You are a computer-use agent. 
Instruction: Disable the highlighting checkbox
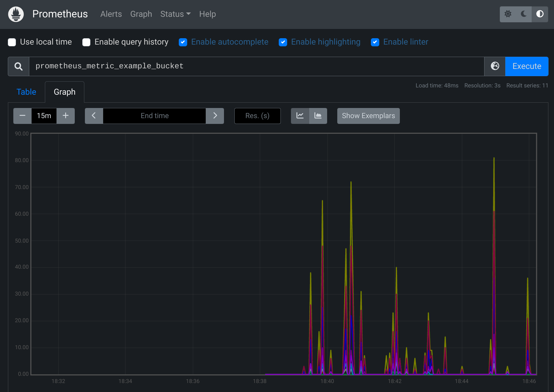pos(283,42)
